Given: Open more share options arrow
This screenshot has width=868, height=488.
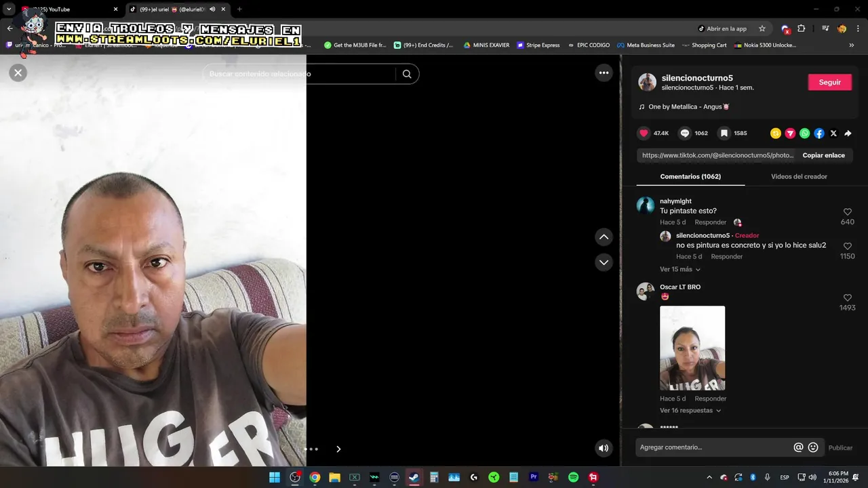Looking at the screenshot, I should coord(848,134).
